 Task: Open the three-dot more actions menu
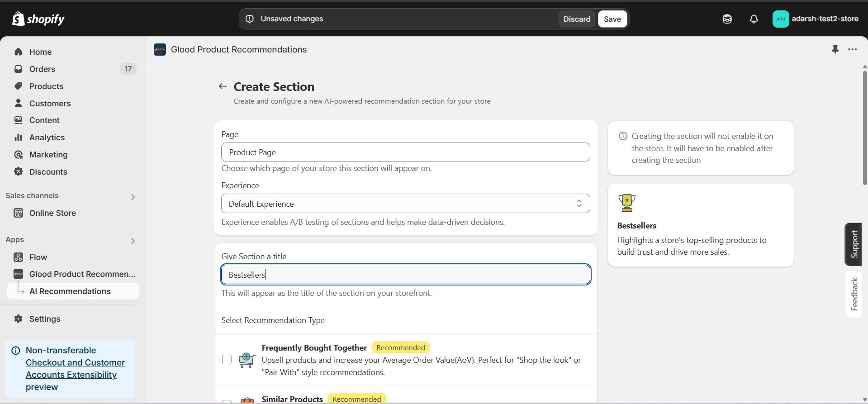(853, 49)
